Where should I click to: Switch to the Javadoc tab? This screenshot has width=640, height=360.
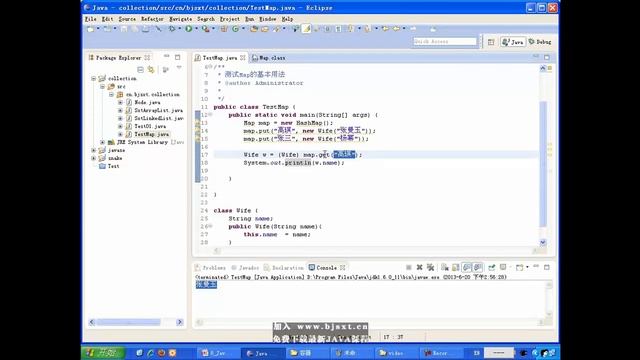(245, 268)
